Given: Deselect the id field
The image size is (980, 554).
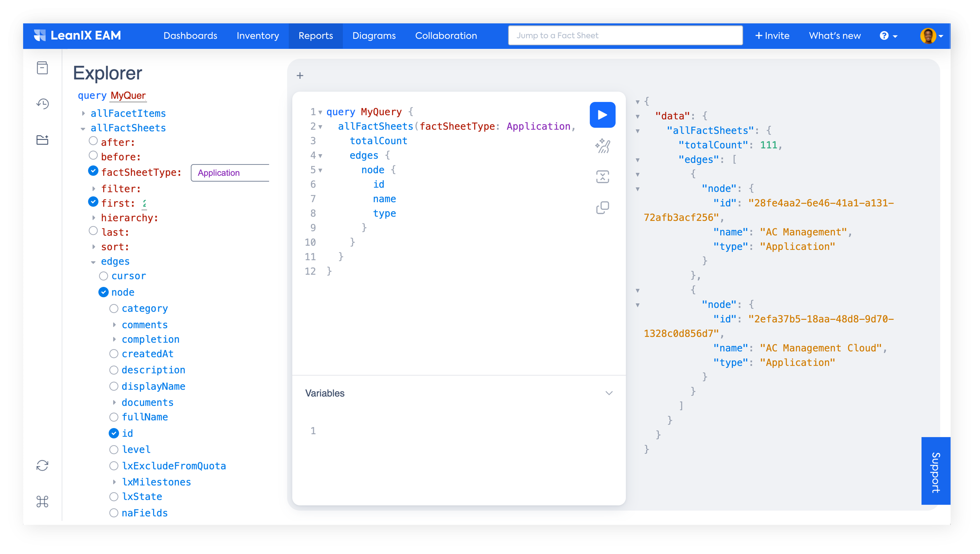Looking at the screenshot, I should pos(113,433).
